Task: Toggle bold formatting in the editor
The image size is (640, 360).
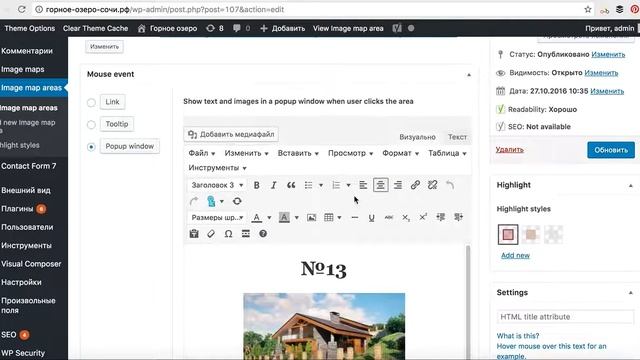Action: coord(256,185)
